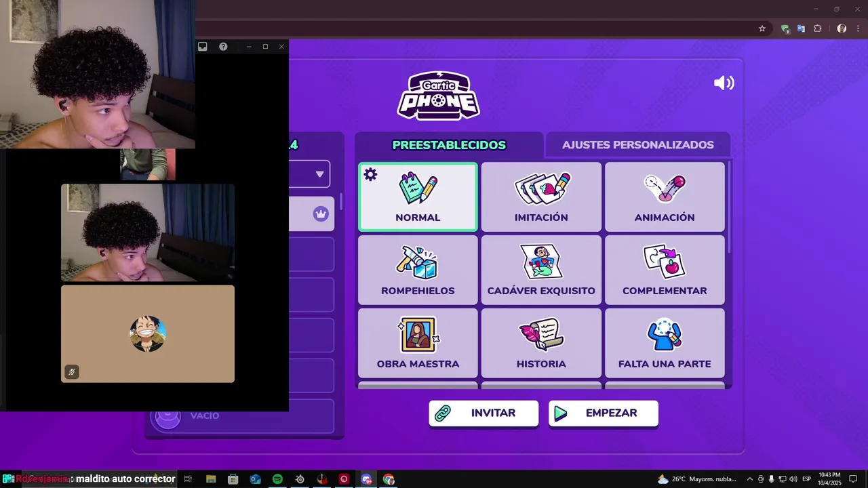
Task: Switch to Preestablecidos tab
Action: coord(449,145)
